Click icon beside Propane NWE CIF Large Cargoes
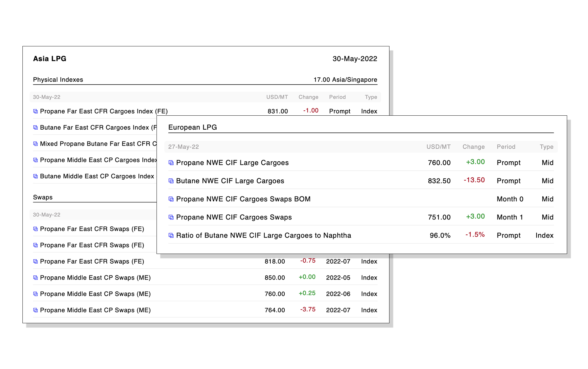588x369 pixels. tap(171, 163)
